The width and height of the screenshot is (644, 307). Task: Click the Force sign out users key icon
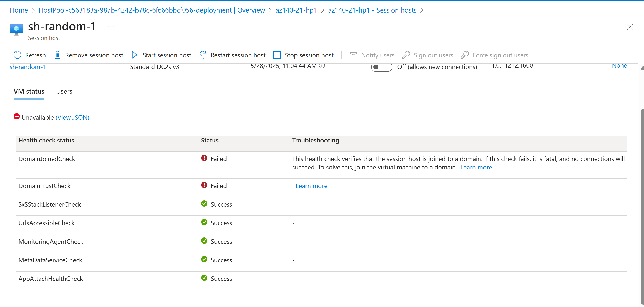coord(465,55)
